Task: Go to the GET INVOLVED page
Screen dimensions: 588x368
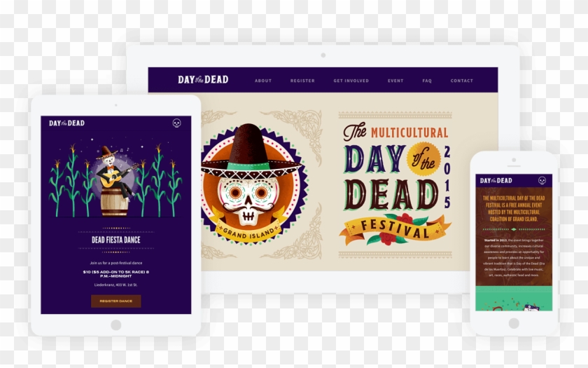Action: click(351, 81)
